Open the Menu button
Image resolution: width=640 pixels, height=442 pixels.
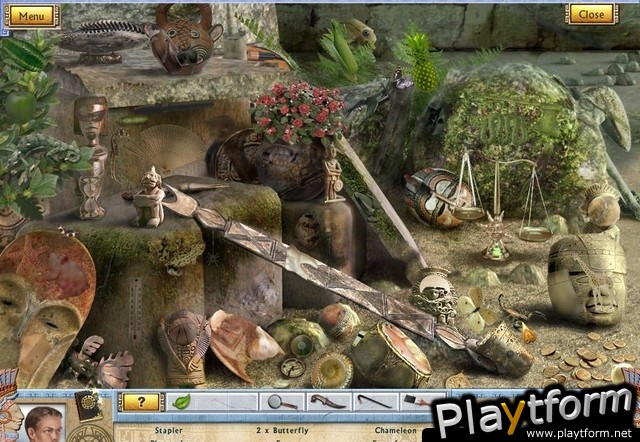pos(32,16)
